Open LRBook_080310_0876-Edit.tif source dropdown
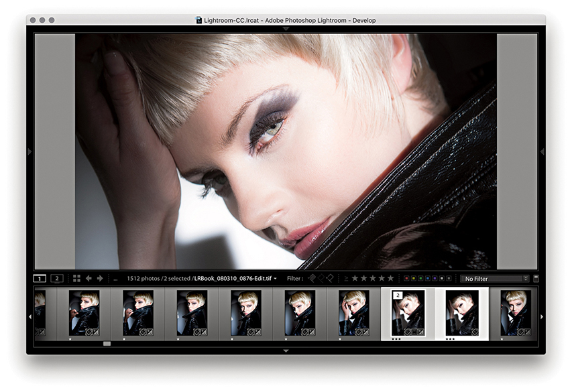 pos(235,279)
